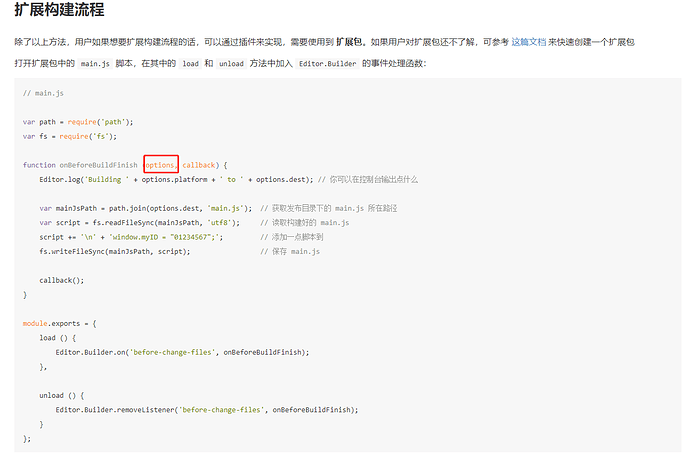This screenshot has width=690, height=457.
Task: Click the script += window.myID line
Action: coord(131,237)
